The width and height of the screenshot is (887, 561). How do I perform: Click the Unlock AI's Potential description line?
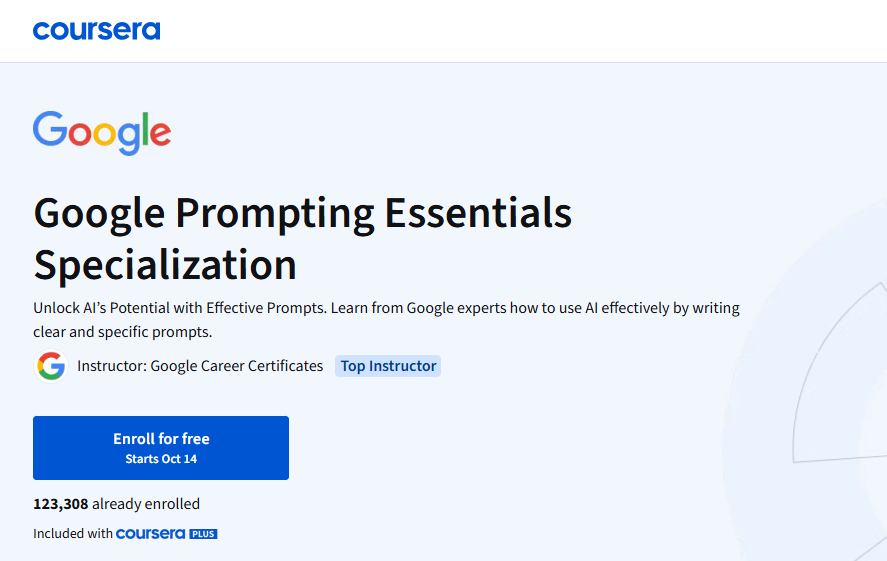coord(386,308)
